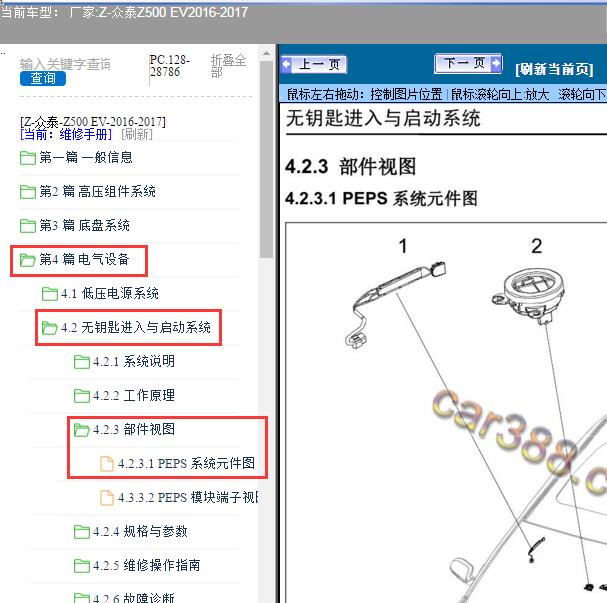Click the 4.2.3 部件视图 bold content heading
This screenshot has width=607, height=603.
pos(351,167)
